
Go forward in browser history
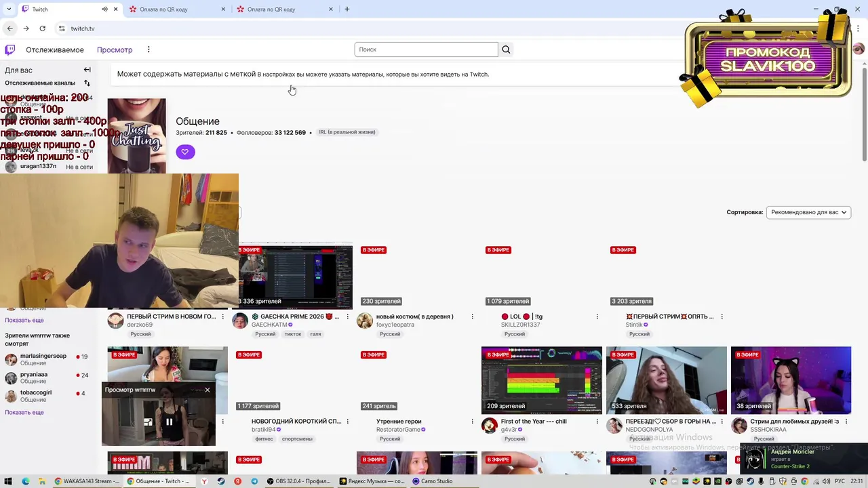[x=26, y=28]
